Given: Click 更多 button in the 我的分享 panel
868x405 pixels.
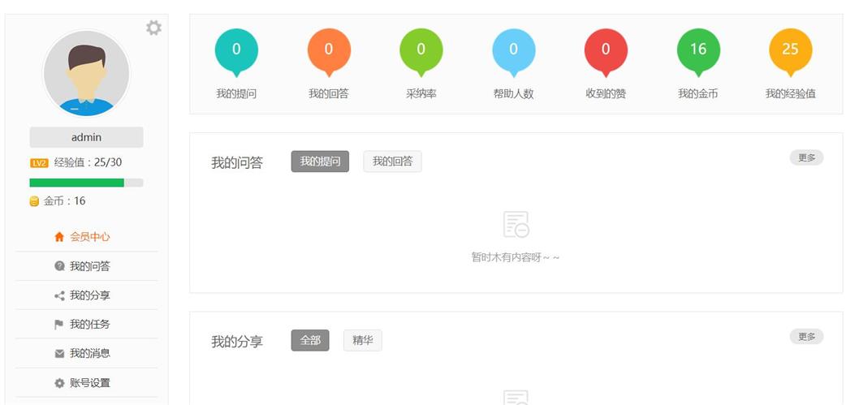Looking at the screenshot, I should pos(806,336).
